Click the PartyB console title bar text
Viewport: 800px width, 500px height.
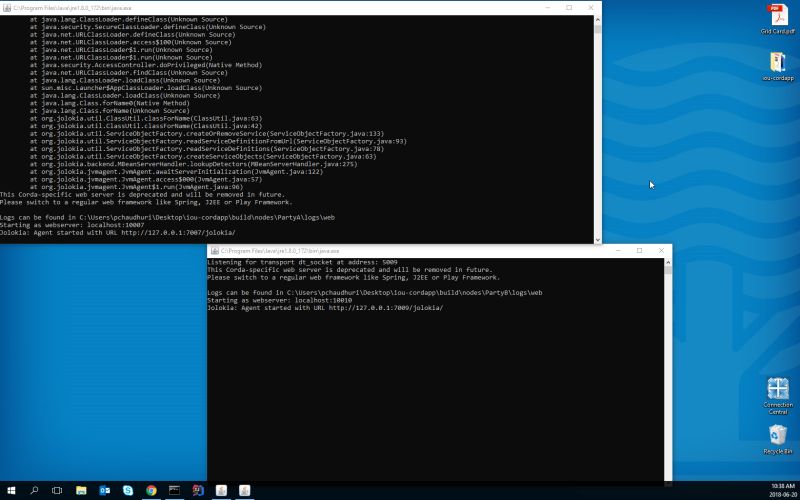(x=280, y=251)
